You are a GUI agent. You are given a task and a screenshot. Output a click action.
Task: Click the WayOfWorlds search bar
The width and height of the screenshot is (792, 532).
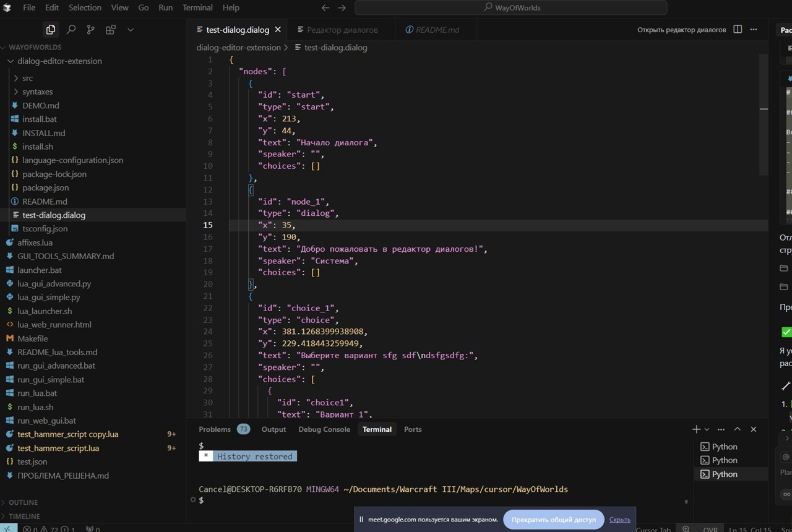pos(510,8)
